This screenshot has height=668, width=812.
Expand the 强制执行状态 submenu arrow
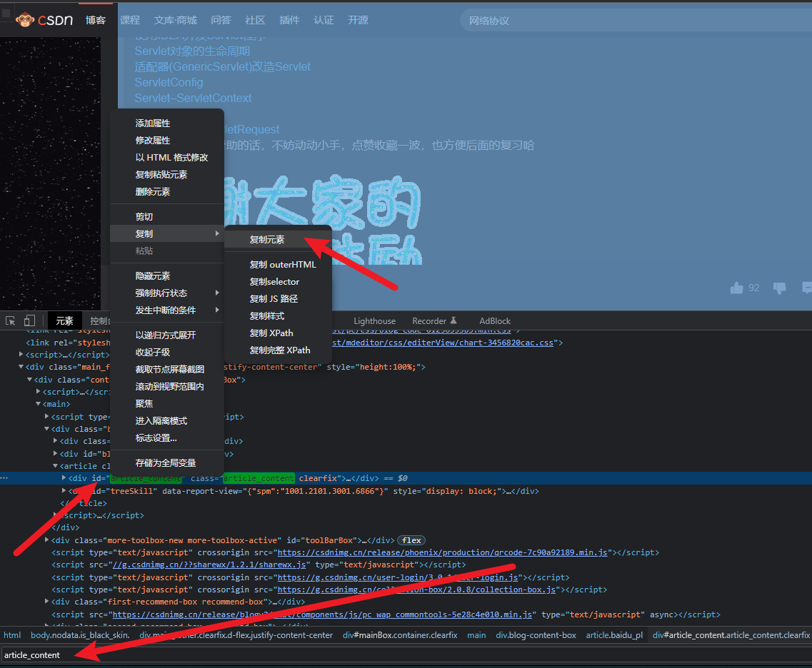tap(217, 293)
